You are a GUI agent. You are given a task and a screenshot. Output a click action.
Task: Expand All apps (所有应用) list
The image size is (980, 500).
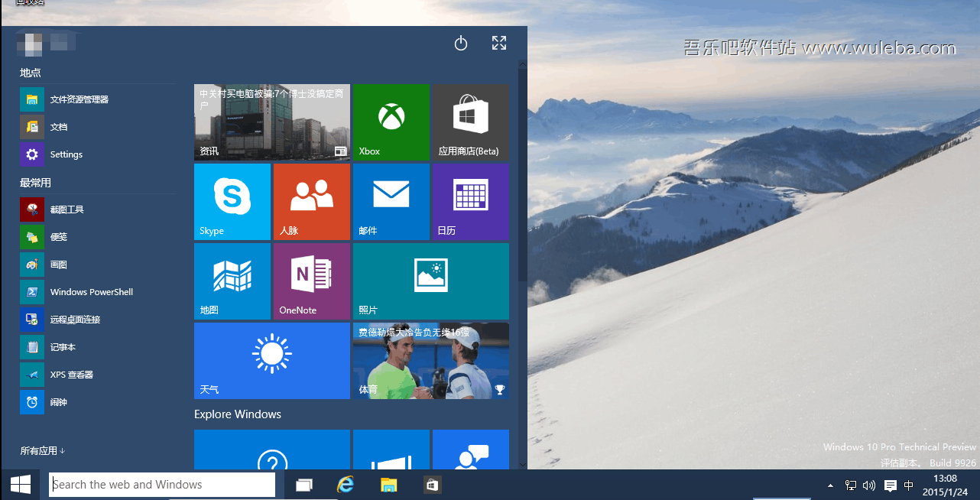coord(43,451)
